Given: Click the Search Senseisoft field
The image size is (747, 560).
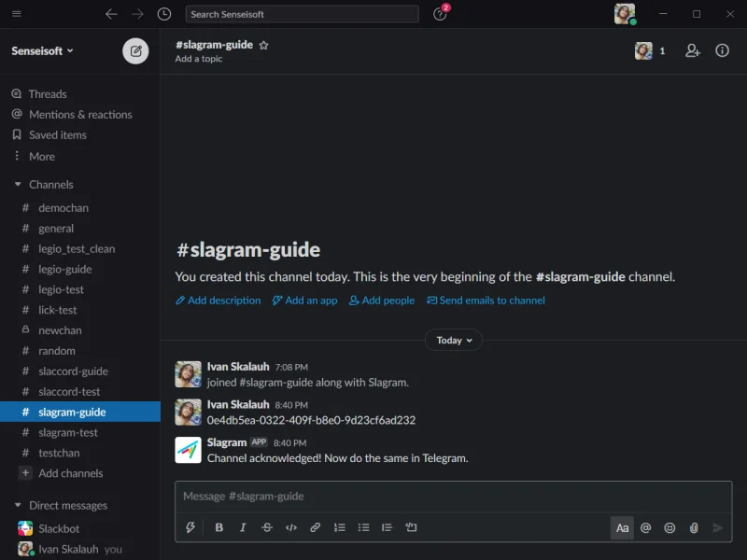Looking at the screenshot, I should (x=302, y=14).
